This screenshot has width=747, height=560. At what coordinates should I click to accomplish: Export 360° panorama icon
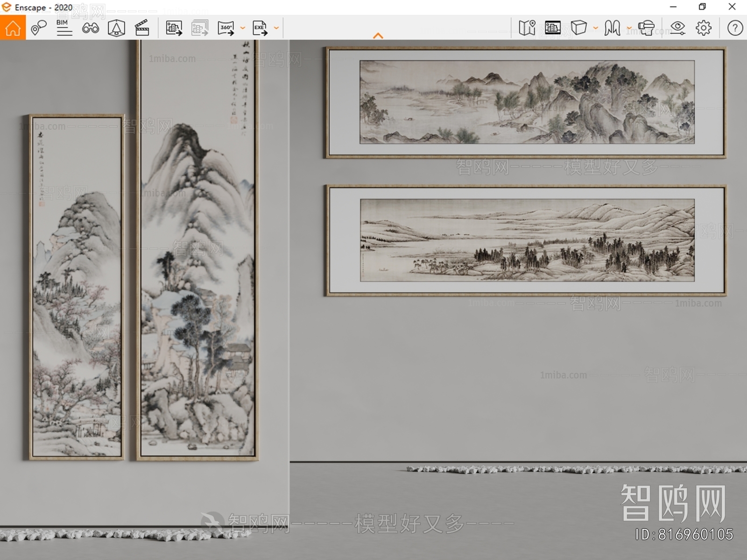point(226,28)
